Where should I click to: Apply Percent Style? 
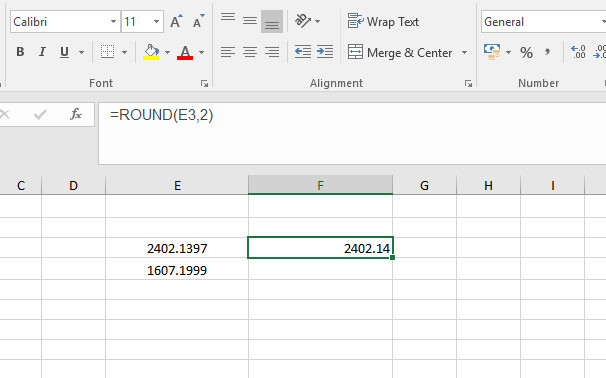pos(526,52)
